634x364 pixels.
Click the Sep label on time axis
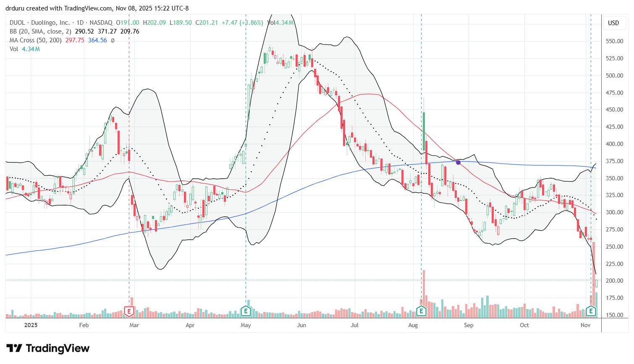(469, 325)
